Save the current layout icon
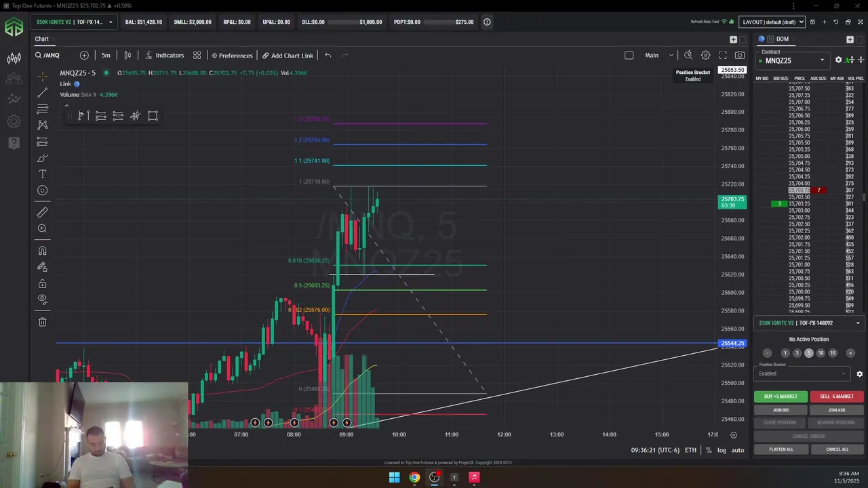Image resolution: width=868 pixels, height=488 pixels. coord(812,22)
